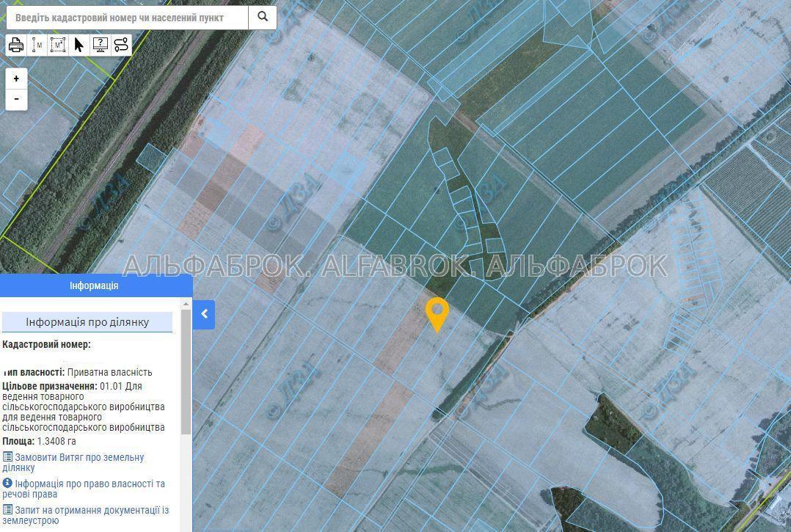This screenshot has height=532, width=791.
Task: Open Запит на отримання документації link
Action: click(86, 515)
